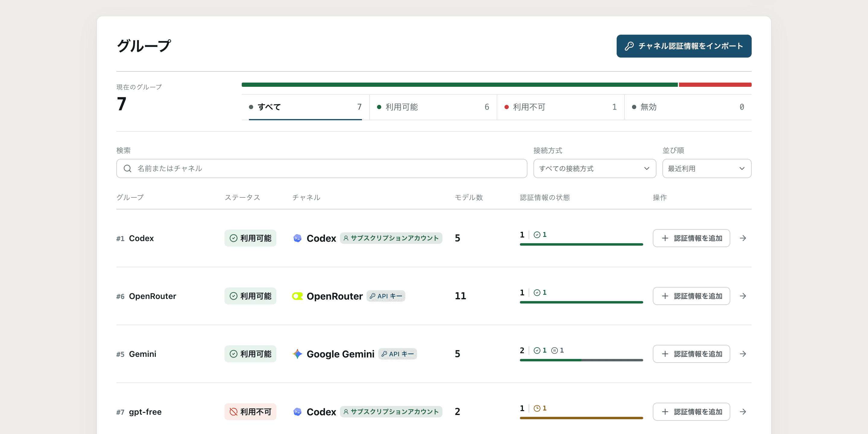This screenshot has height=434, width=868.
Task: Add credentials to gpt-free group
Action: pyautogui.click(x=691, y=412)
